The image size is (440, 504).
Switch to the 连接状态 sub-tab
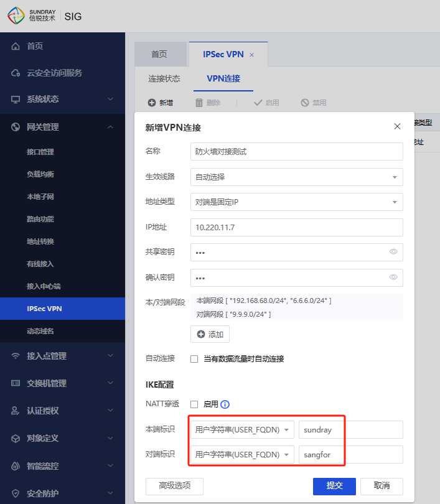point(164,79)
